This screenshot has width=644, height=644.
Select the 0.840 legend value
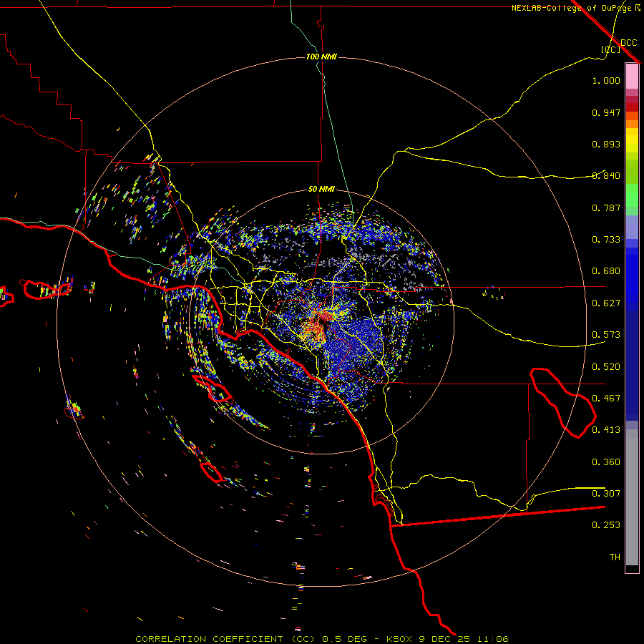coord(606,176)
